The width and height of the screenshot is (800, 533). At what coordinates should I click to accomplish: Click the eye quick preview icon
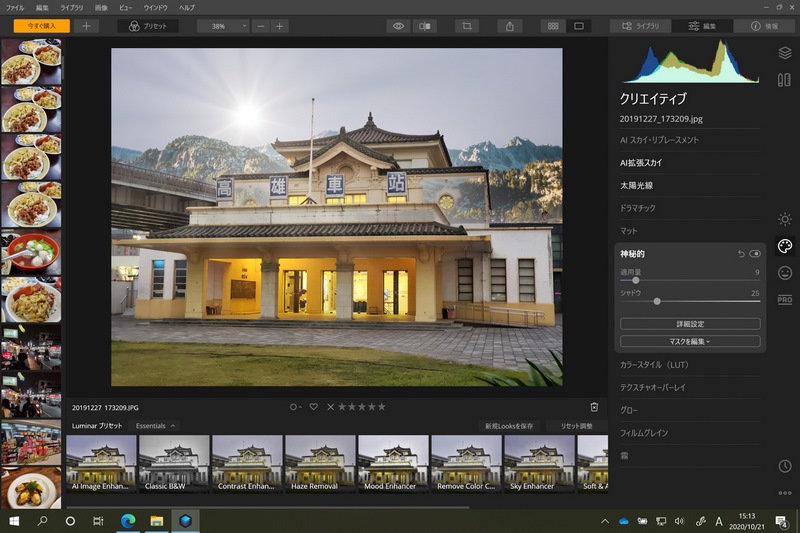tap(398, 26)
